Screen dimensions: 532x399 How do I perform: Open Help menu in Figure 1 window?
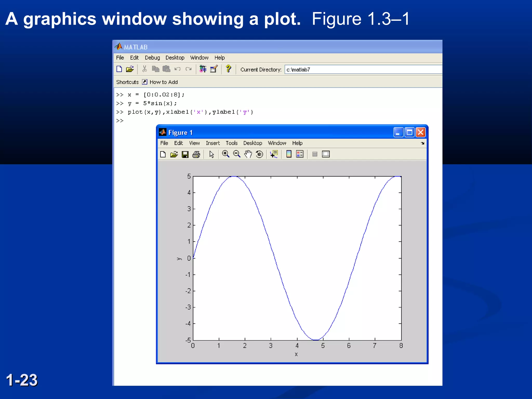(x=297, y=143)
